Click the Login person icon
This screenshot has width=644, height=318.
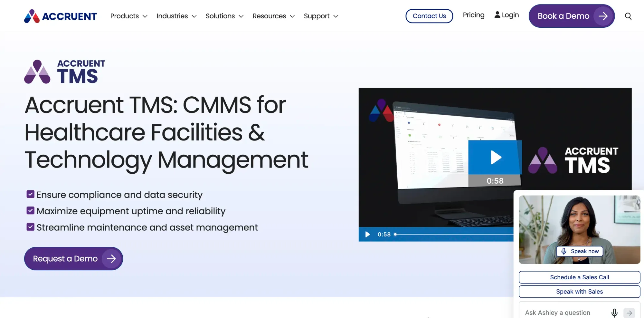click(497, 15)
